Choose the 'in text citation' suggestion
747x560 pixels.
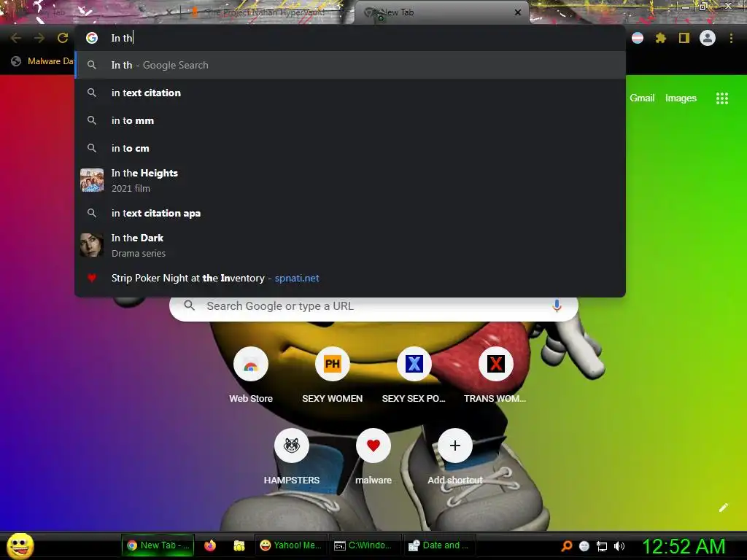click(350, 93)
